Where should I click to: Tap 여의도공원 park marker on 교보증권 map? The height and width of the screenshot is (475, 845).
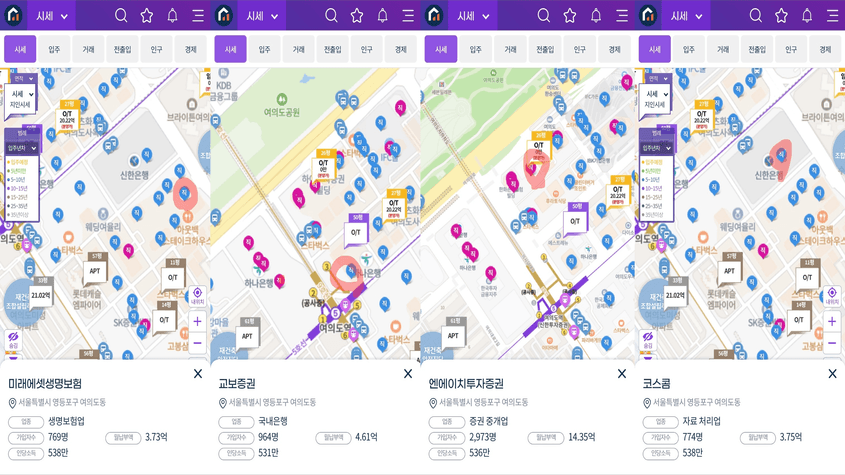281,99
